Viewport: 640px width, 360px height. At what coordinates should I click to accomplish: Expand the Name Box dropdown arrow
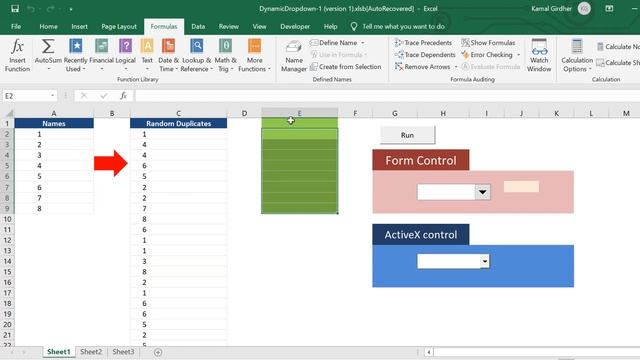[52, 96]
